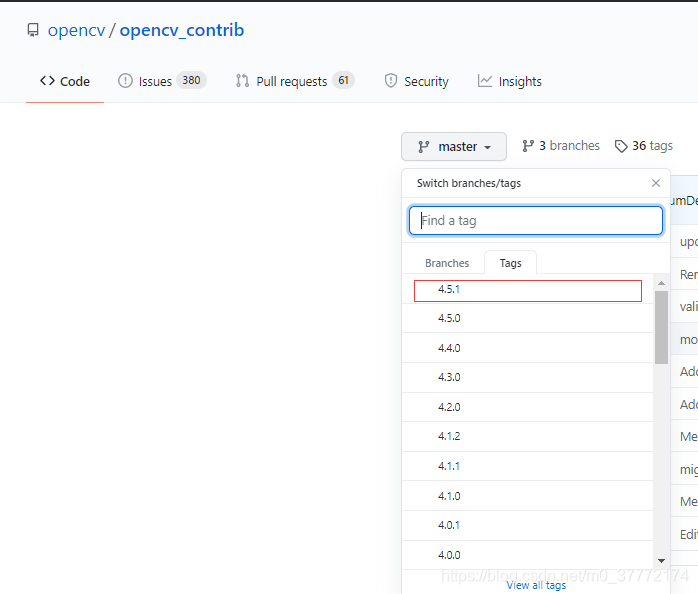This screenshot has height=594, width=698.
Task: Switch to the Branches tab in popup
Action: (x=447, y=263)
